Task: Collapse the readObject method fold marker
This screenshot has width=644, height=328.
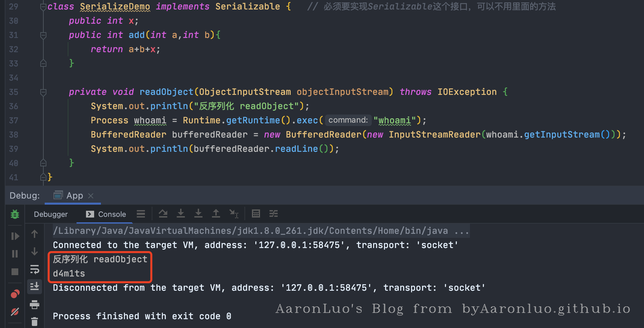Action: point(43,92)
